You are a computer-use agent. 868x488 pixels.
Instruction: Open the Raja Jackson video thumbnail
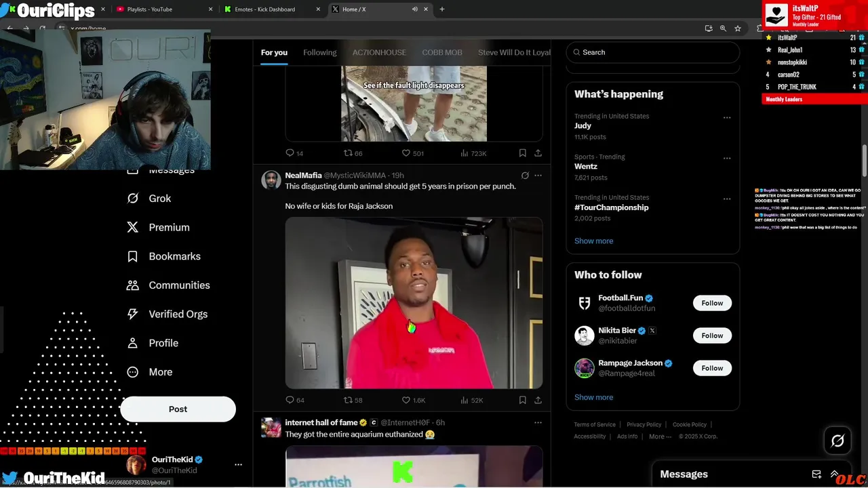point(414,303)
